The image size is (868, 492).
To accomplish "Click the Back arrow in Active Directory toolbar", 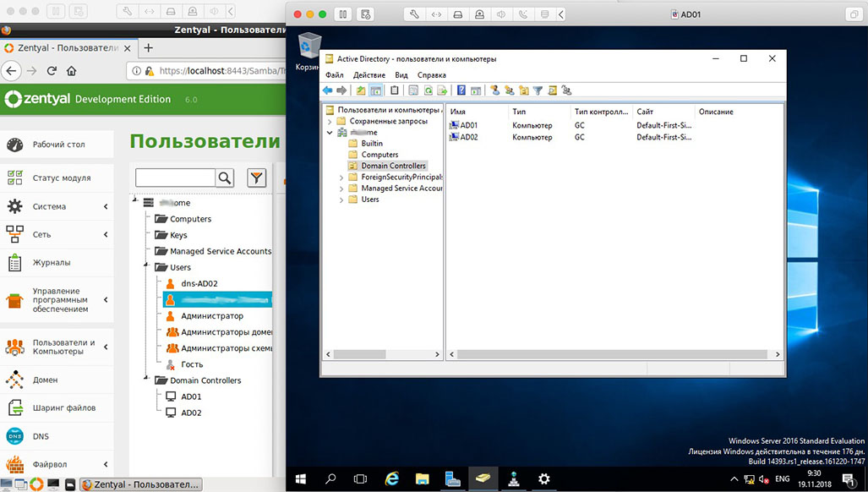I will click(x=327, y=90).
